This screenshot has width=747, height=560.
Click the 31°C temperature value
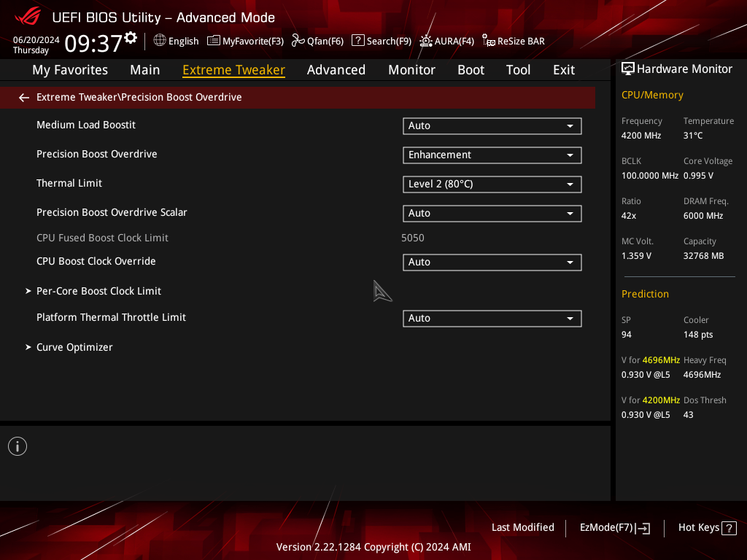[x=693, y=135]
